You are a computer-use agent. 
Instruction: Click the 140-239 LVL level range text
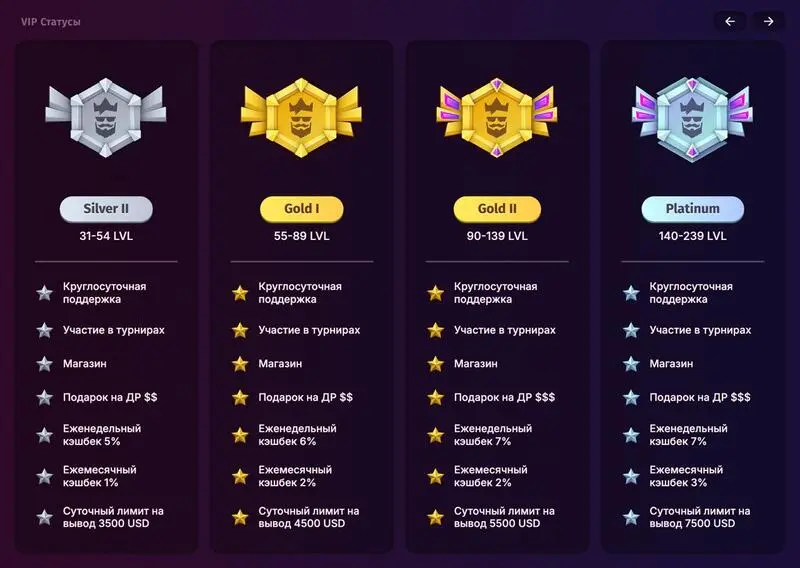point(692,237)
